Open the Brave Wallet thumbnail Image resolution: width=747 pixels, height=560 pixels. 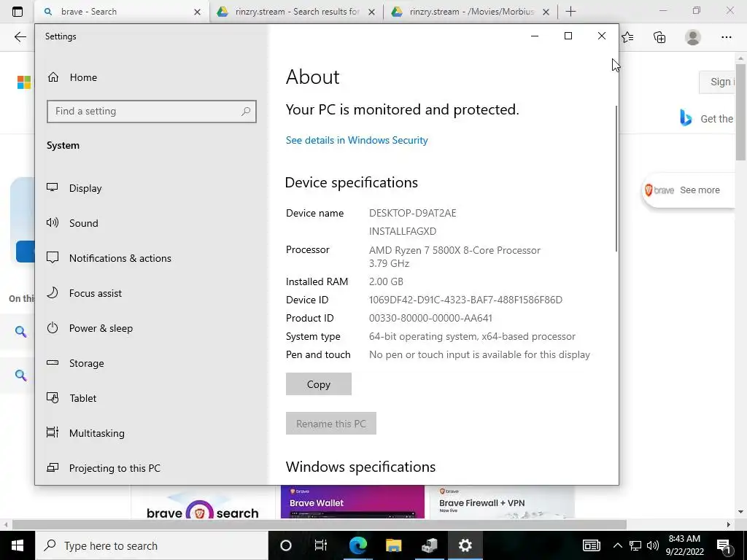click(352, 502)
